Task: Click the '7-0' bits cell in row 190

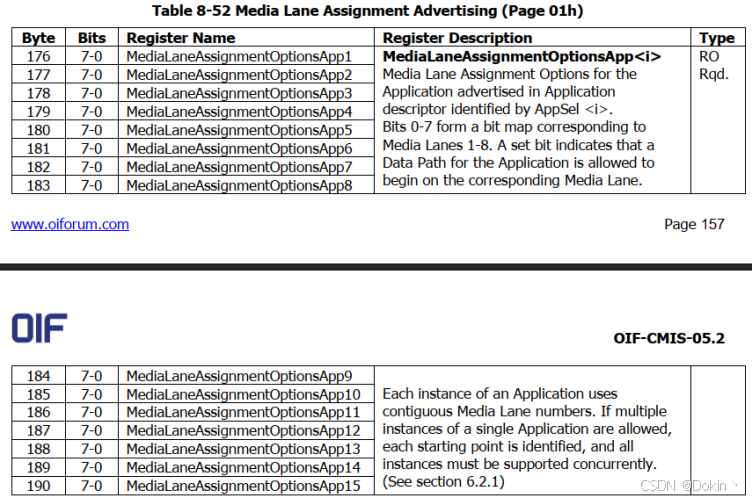Action: pos(92,486)
